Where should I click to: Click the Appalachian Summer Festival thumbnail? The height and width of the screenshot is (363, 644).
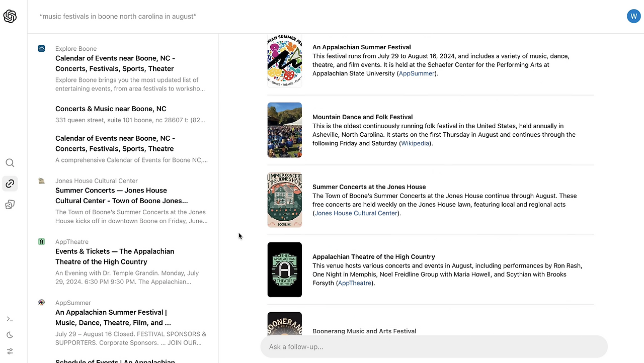pos(285,60)
